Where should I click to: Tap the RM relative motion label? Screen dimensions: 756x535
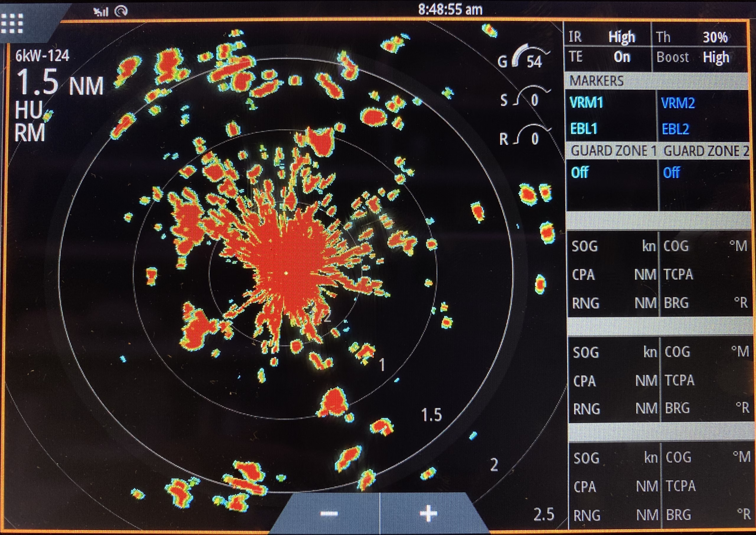click(x=30, y=133)
